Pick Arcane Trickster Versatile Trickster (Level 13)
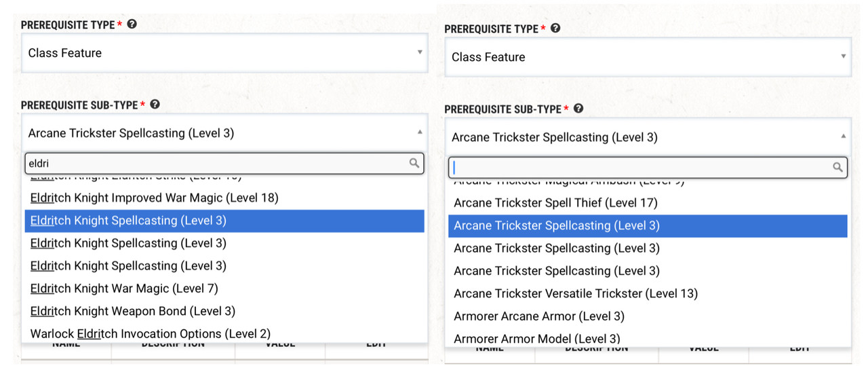The width and height of the screenshot is (868, 366). (648, 293)
